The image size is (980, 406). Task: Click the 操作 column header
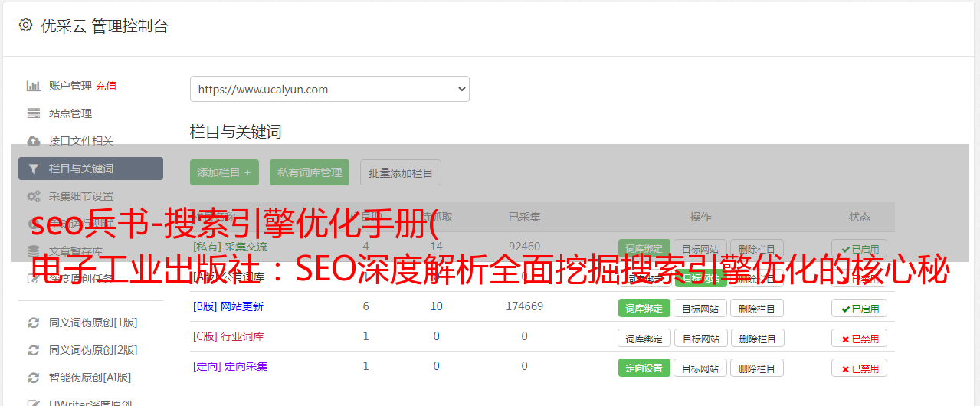(701, 217)
